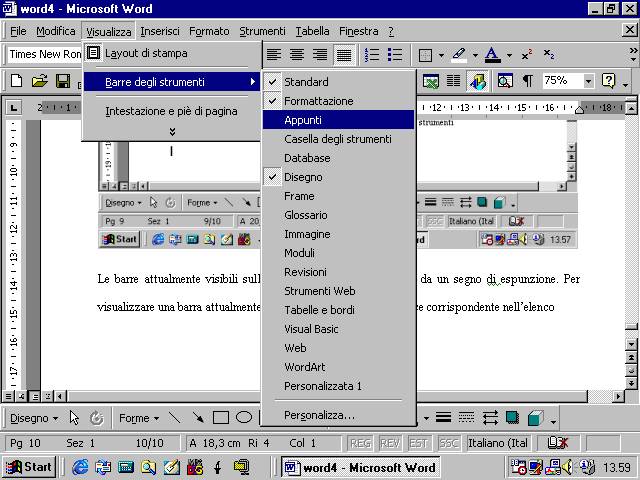The width and height of the screenshot is (640, 480).
Task: Uncheck the Standard toolbar
Action: (x=338, y=82)
